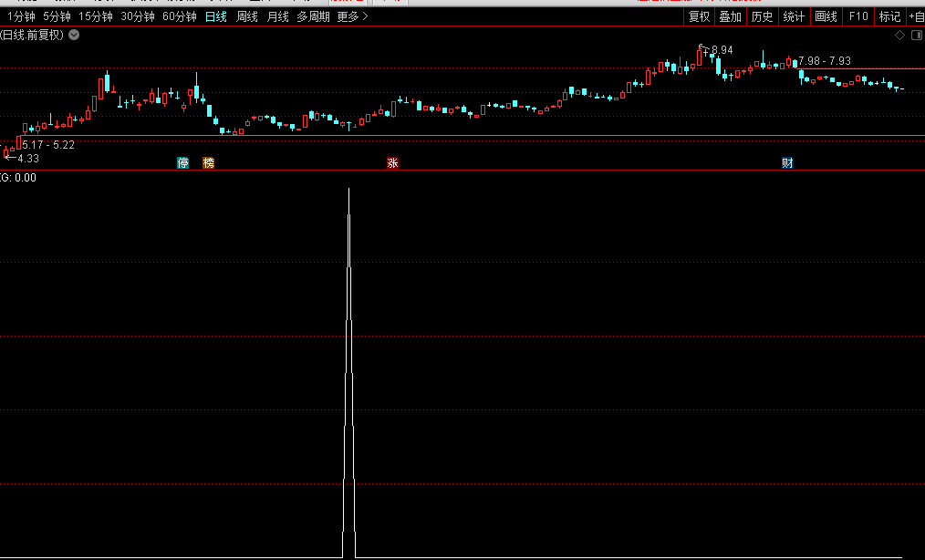The width and height of the screenshot is (925, 560).
Task: Toggle the 叠加 overlay option
Action: click(x=730, y=16)
